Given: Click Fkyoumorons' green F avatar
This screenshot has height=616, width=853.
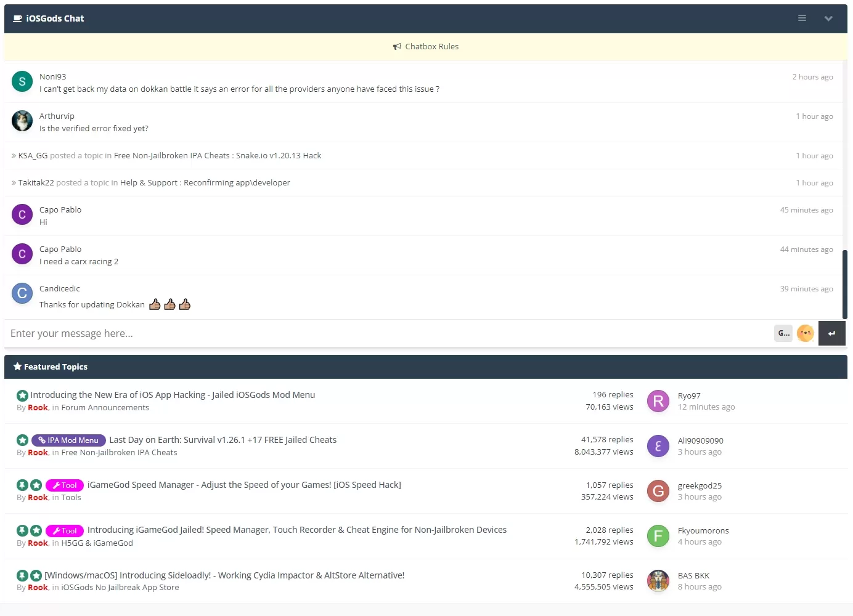Looking at the screenshot, I should 658,536.
